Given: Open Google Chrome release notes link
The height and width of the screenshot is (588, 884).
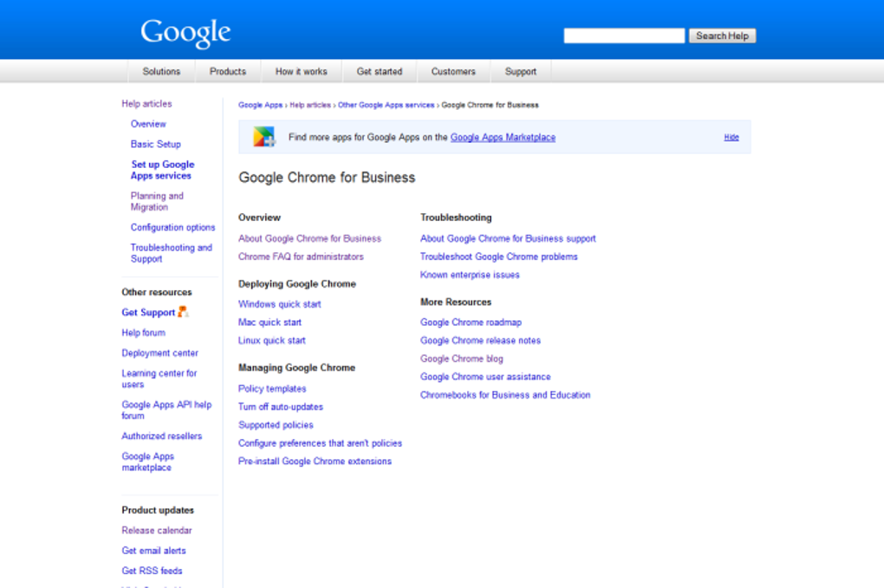Looking at the screenshot, I should coord(480,340).
